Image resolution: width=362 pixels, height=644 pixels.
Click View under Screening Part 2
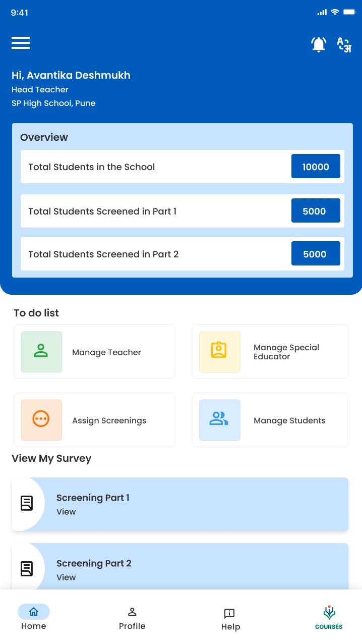(66, 577)
